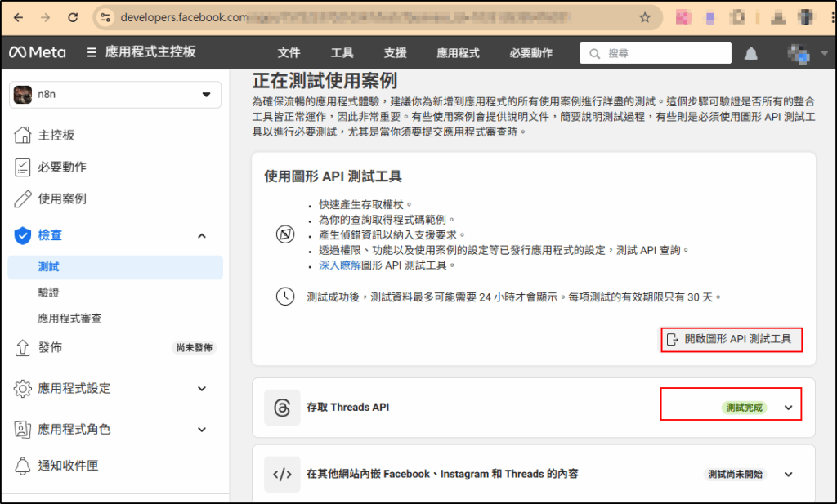This screenshot has height=504, width=837.
Task: Click the clock icon beside 測試成功後
Action: point(285,297)
